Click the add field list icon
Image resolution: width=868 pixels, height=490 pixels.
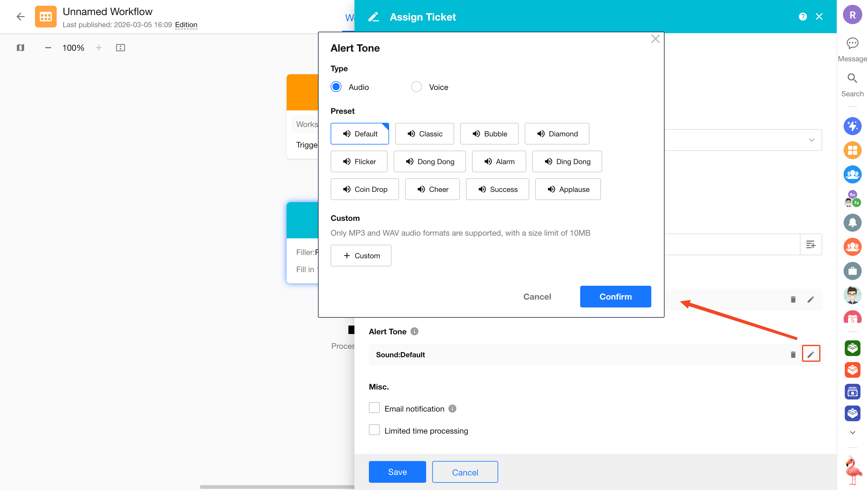[810, 244]
